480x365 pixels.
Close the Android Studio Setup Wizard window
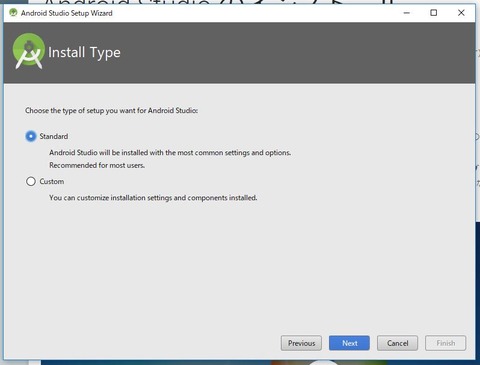tap(461, 13)
